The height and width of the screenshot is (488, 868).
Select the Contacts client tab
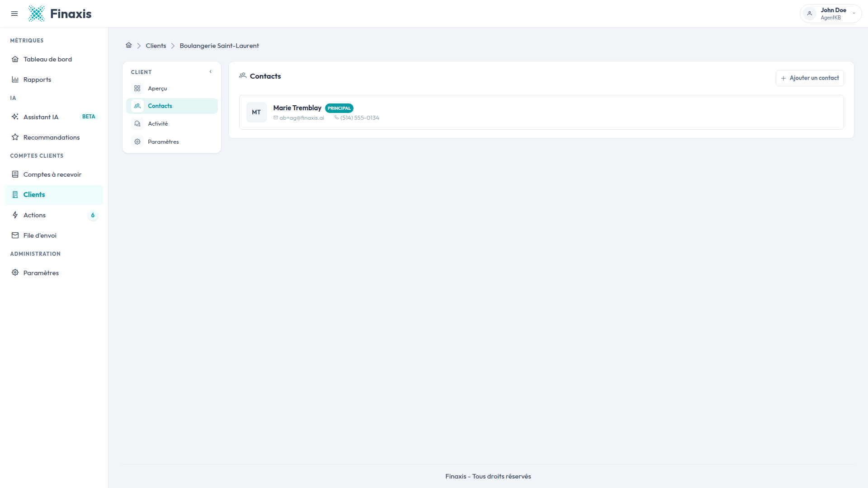pyautogui.click(x=172, y=106)
